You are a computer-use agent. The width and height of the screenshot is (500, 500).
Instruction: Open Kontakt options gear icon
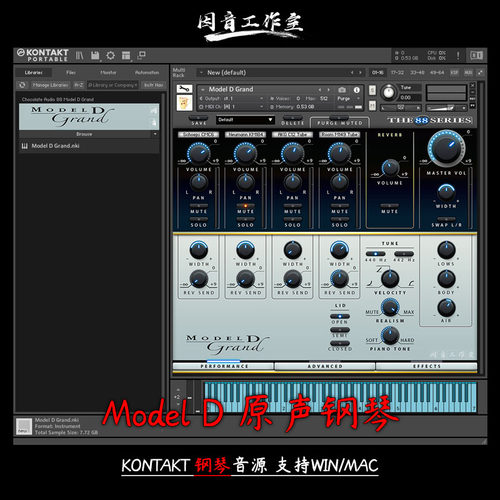(x=111, y=55)
